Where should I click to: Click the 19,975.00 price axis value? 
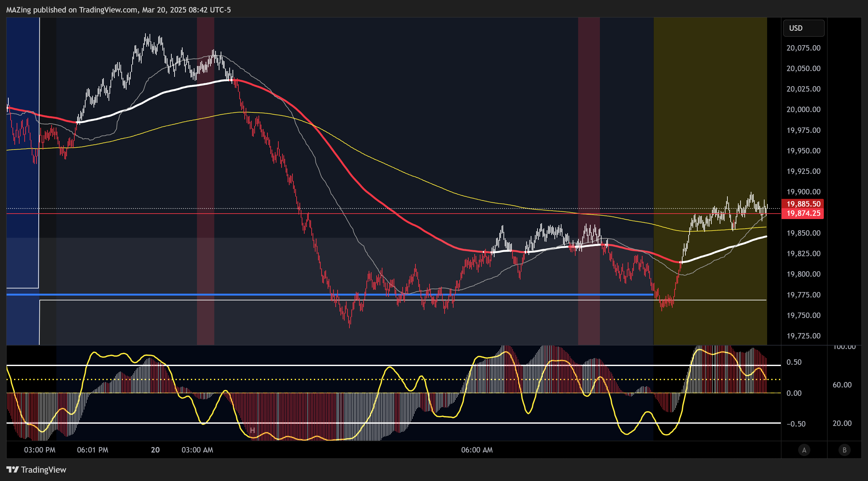pyautogui.click(x=803, y=130)
